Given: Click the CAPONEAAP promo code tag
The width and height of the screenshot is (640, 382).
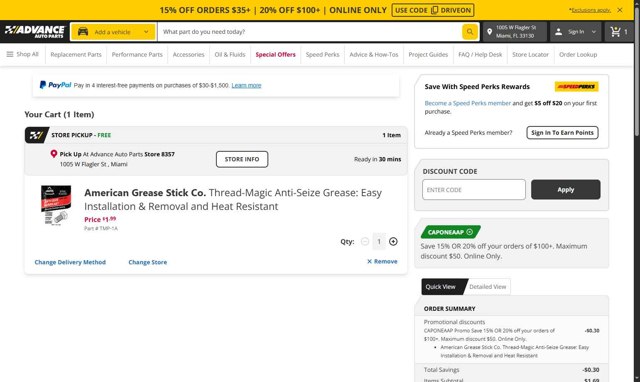Looking at the screenshot, I should (x=451, y=232).
